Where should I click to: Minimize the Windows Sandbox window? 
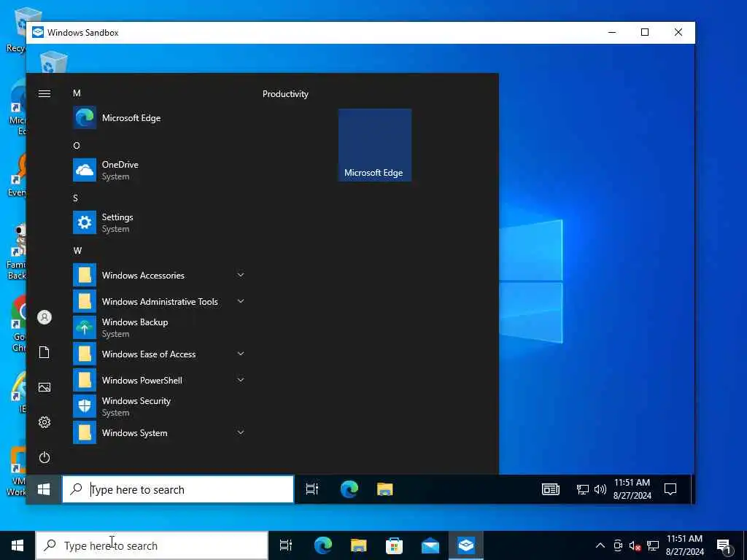(x=612, y=32)
